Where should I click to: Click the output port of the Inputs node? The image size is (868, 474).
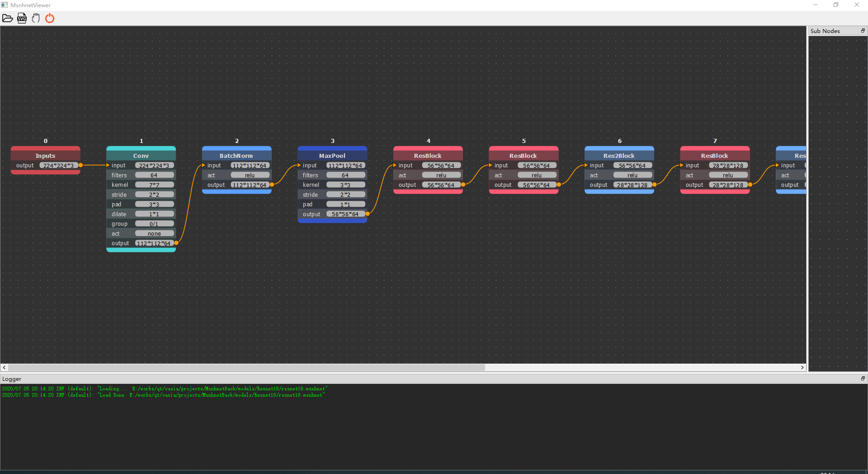point(80,166)
